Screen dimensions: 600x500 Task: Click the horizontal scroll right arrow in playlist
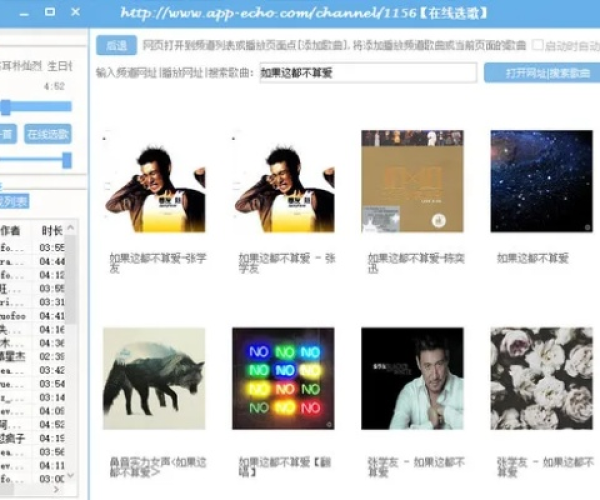(56, 489)
